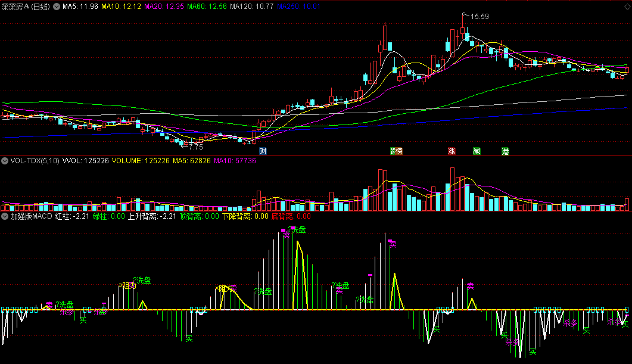Expand the VOL-TDX indicator menu arrow
The image size is (632, 364).
coord(5,161)
